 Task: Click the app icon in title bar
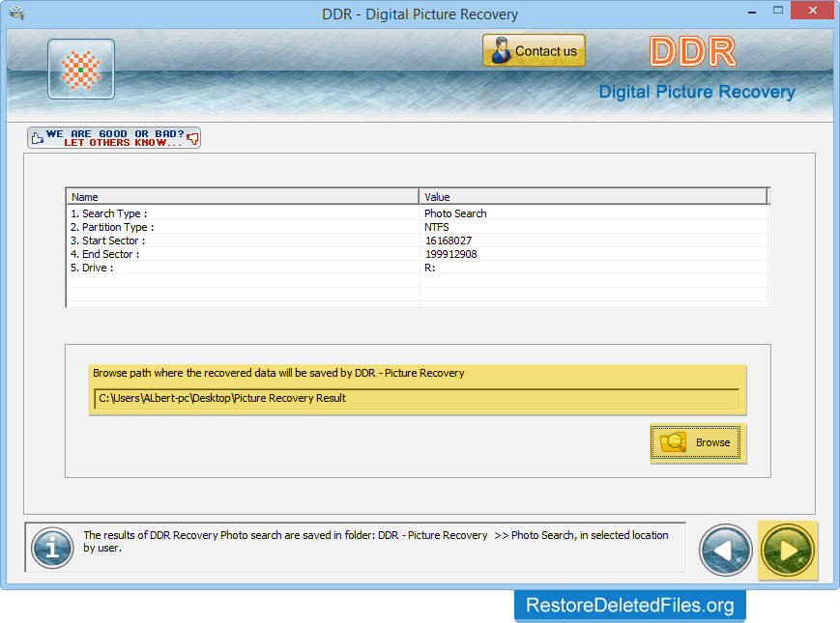pos(16,14)
